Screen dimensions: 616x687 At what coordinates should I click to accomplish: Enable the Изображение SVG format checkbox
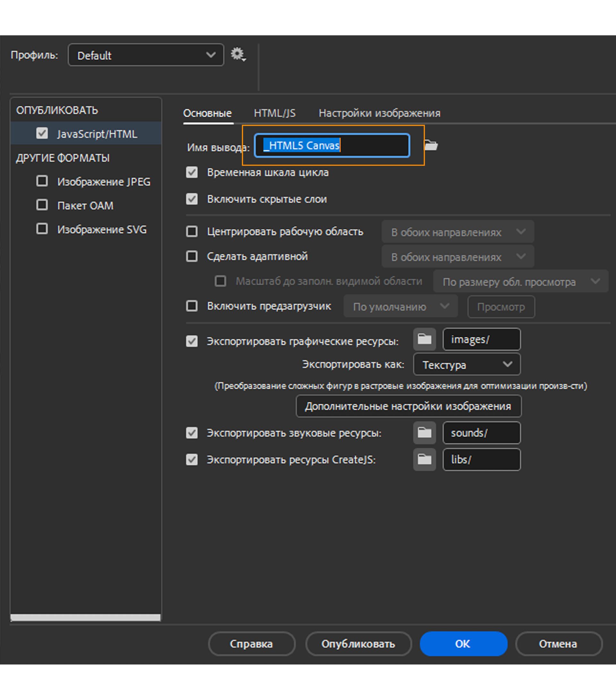42,229
